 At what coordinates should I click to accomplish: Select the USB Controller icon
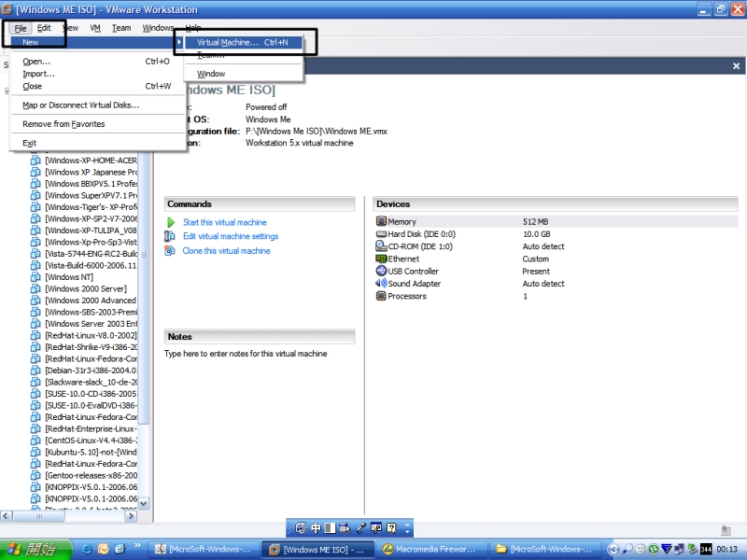tap(381, 271)
